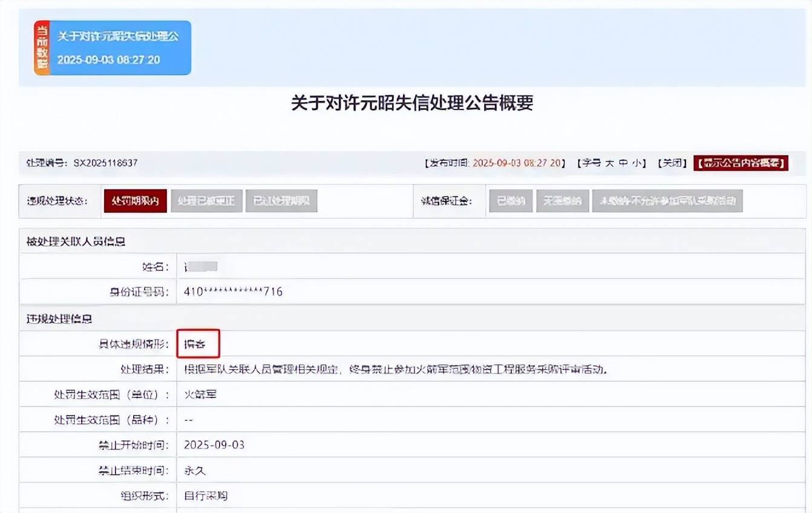Click the red publish time 2025-09-03 08:27:20
This screenshot has height=513, width=812.
[x=518, y=163]
